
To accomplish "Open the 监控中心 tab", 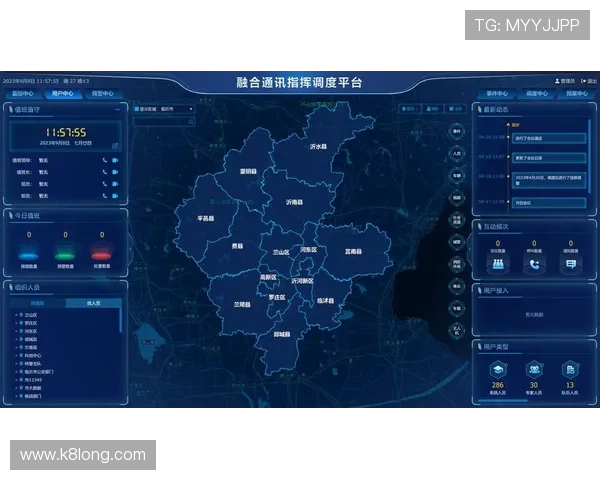I will pyautogui.click(x=22, y=93).
